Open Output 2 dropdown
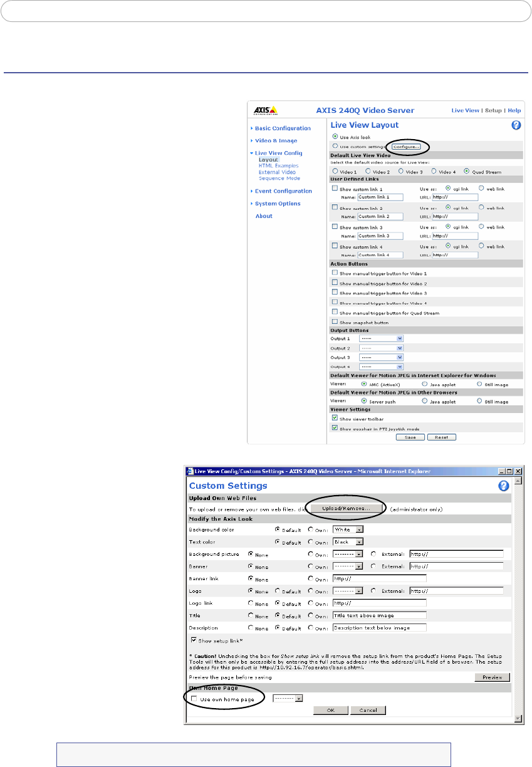 381,348
